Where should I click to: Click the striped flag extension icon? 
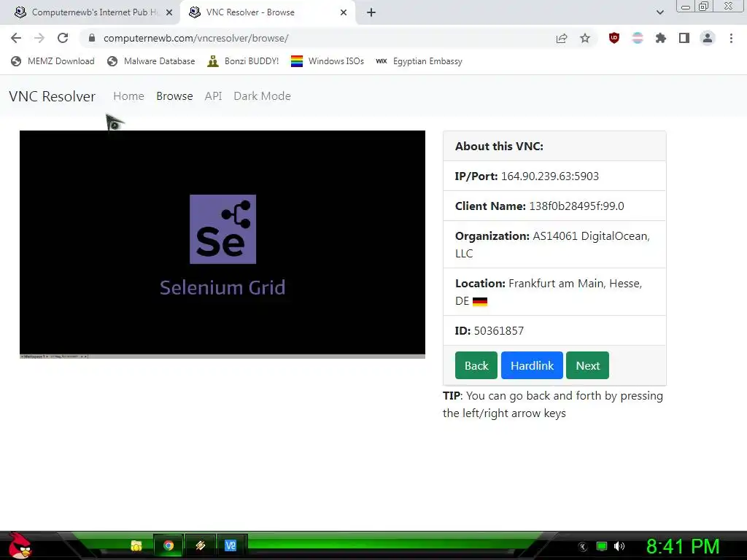[638, 38]
